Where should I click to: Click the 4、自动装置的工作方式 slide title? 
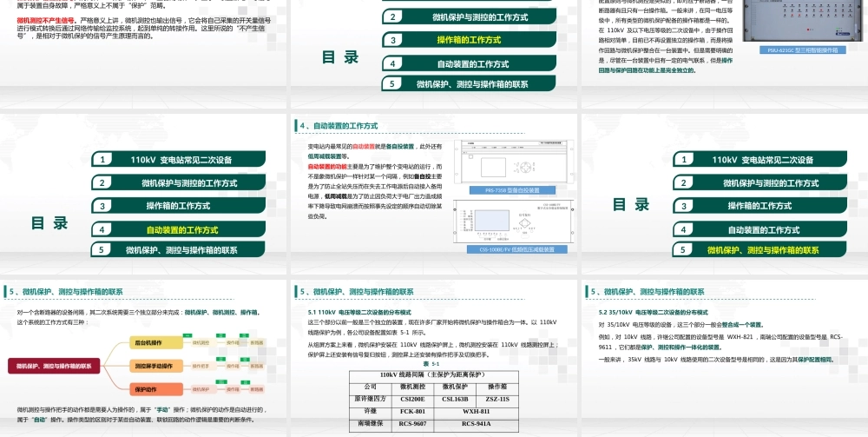tap(339, 126)
